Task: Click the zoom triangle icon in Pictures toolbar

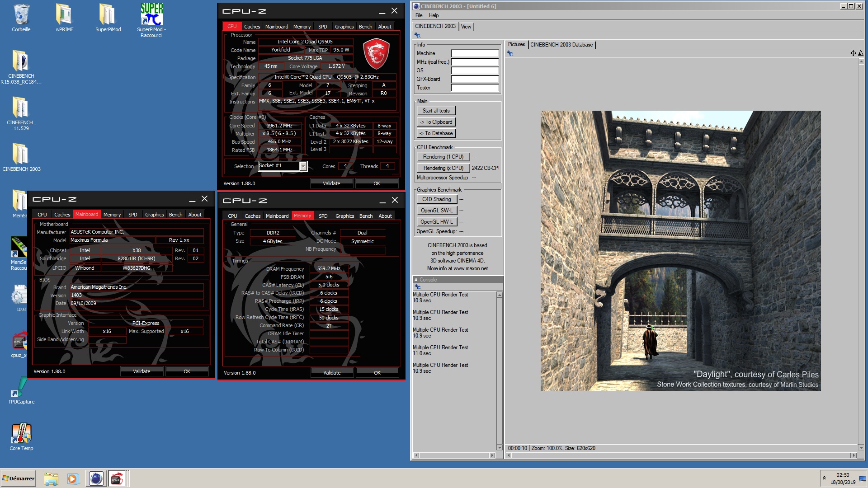Action: (x=861, y=53)
